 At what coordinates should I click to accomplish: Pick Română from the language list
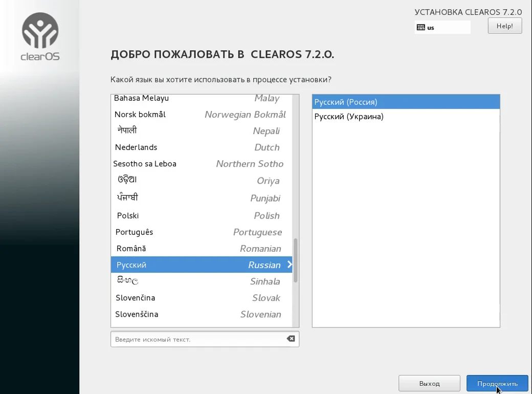[x=202, y=248]
